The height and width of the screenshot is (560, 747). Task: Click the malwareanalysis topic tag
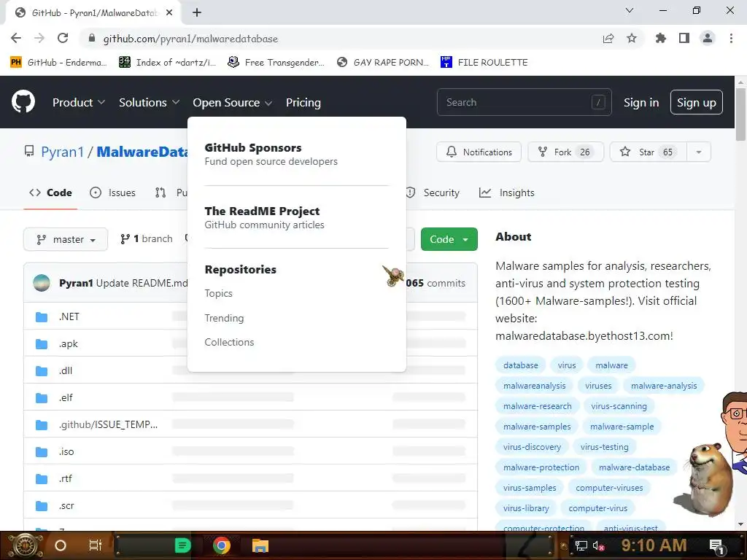(535, 386)
